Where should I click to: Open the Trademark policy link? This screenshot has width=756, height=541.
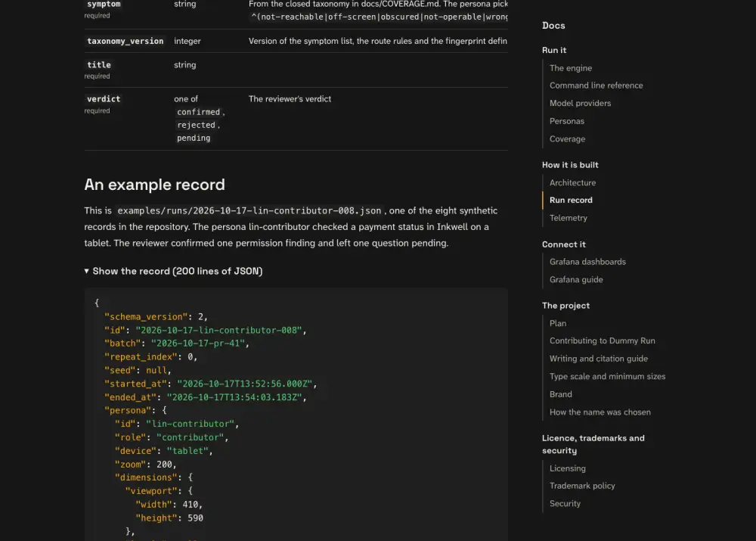click(x=582, y=486)
